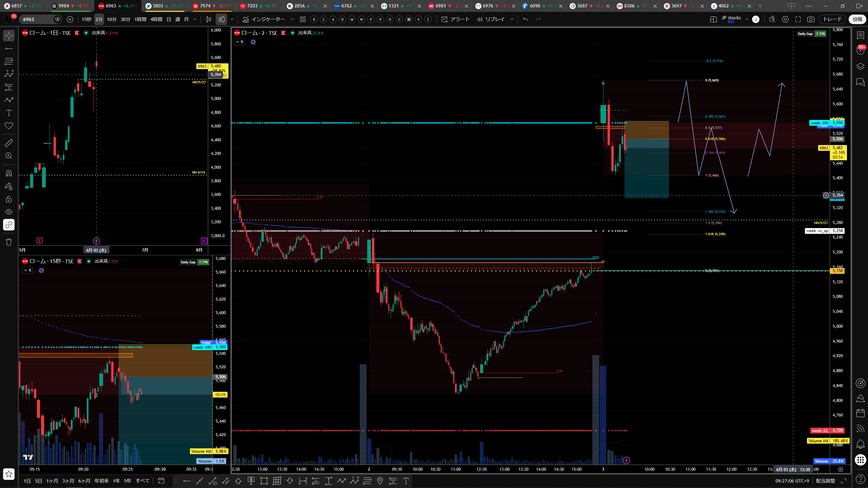Click the 6月 03 date marker on time axis
The height and width of the screenshot is (488, 868).
96,250
